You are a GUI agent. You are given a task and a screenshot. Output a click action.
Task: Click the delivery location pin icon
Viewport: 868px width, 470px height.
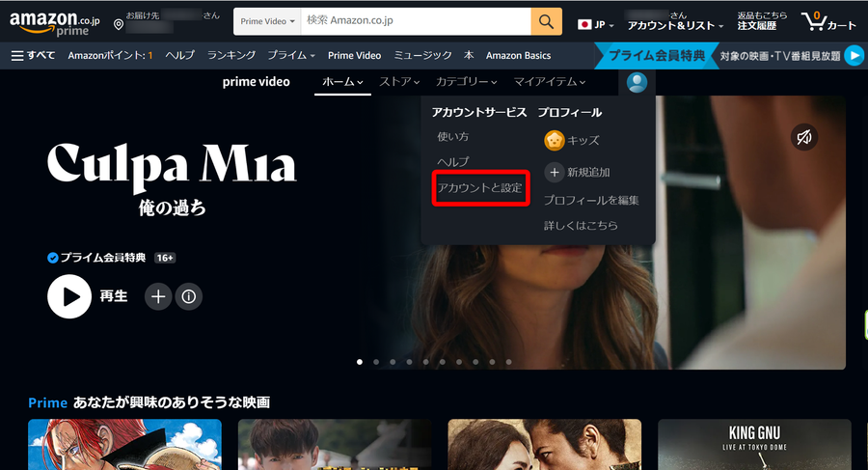coord(118,24)
